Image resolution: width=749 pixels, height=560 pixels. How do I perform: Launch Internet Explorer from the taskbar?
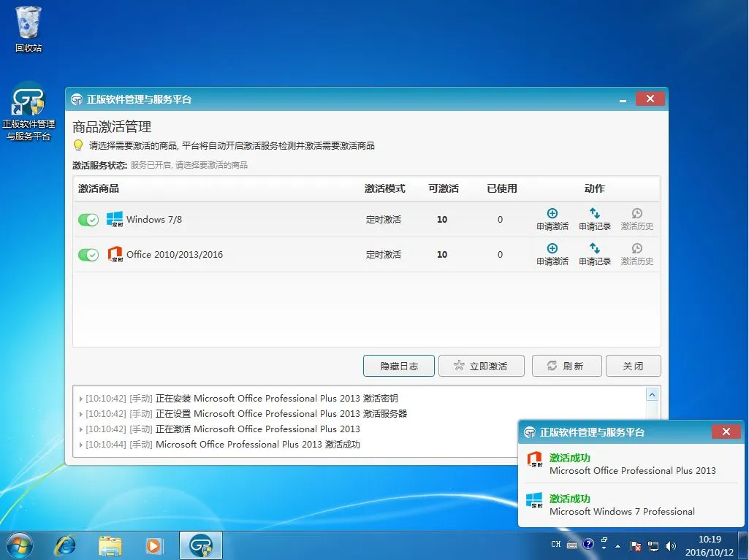[66, 545]
